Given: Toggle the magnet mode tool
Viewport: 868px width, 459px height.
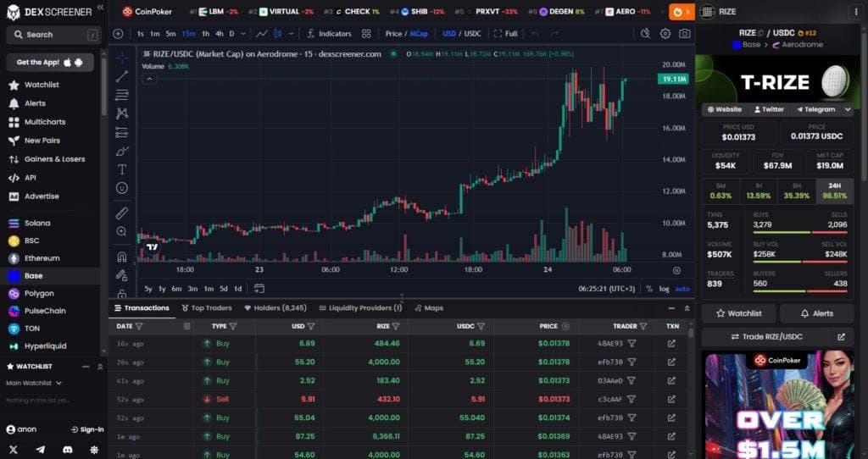Looking at the screenshot, I should tap(122, 257).
